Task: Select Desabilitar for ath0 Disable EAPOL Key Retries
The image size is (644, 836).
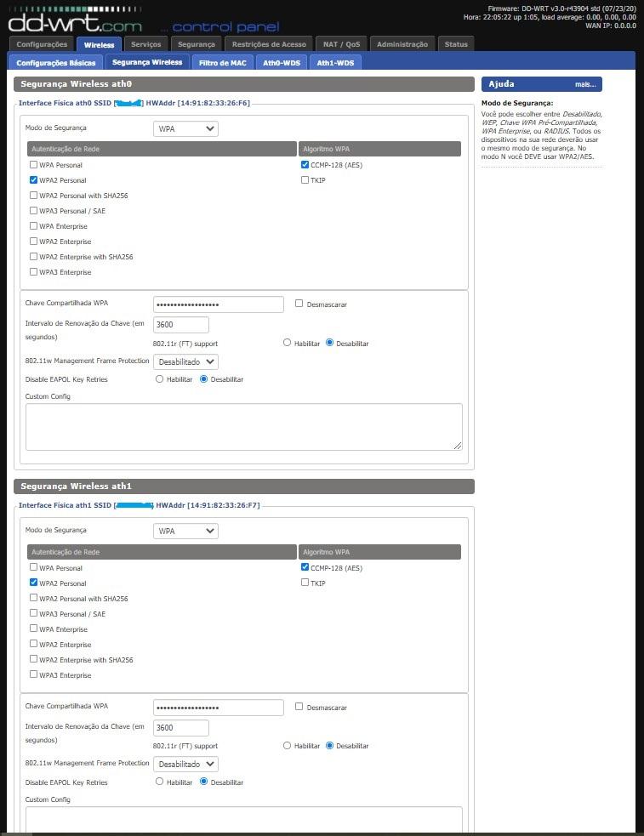Action: pyautogui.click(x=203, y=379)
